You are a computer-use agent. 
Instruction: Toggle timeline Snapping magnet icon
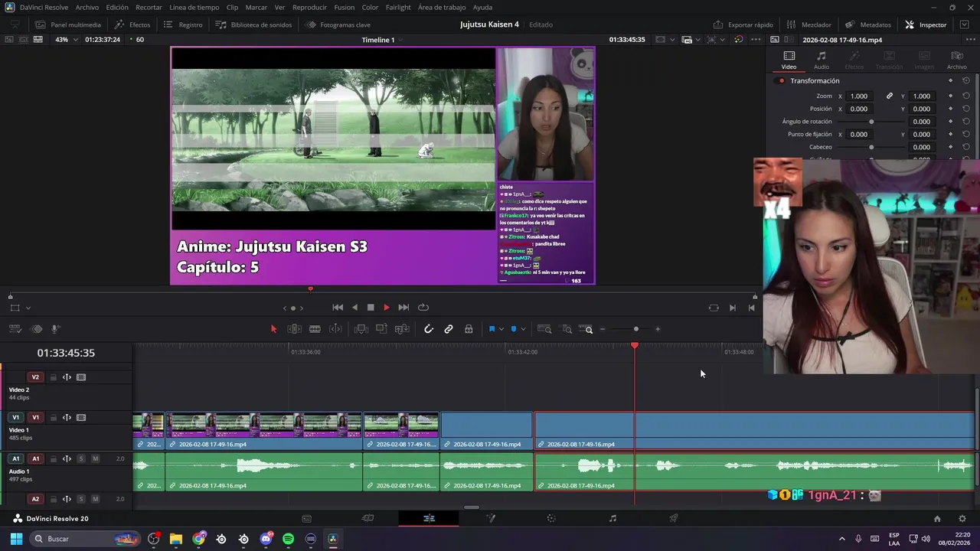[429, 329]
